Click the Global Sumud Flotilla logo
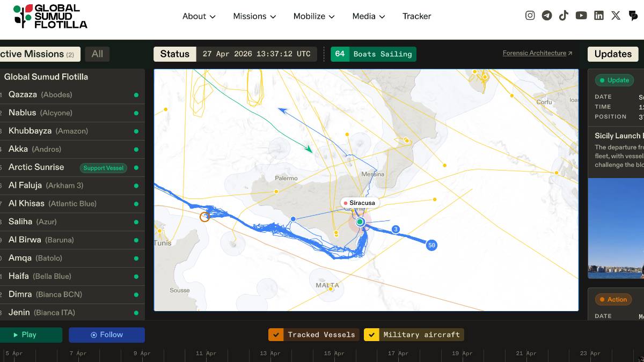The height and width of the screenshot is (362, 644). click(x=50, y=16)
